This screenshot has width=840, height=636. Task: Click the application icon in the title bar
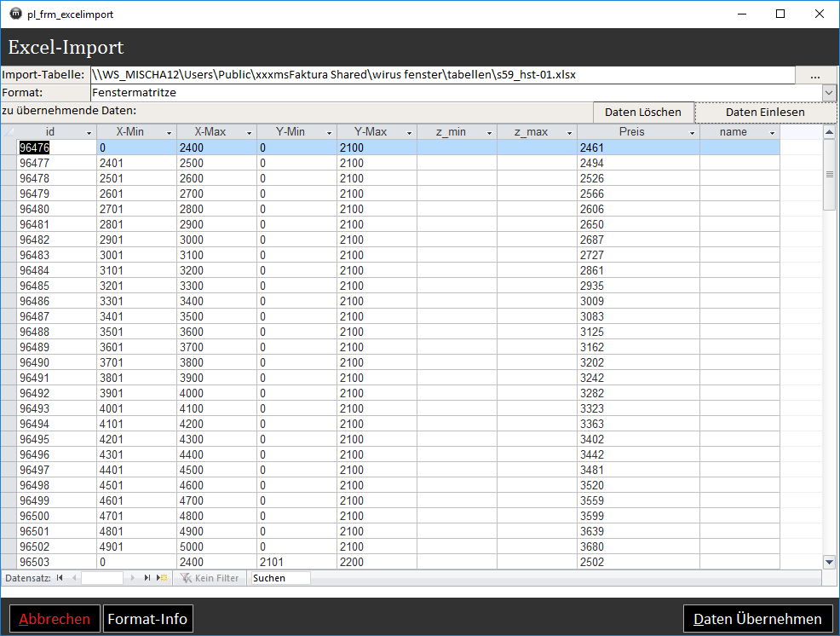[15, 14]
